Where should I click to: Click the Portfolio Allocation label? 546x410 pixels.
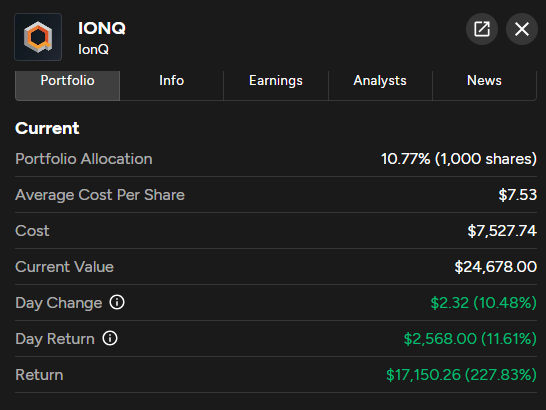coord(84,159)
